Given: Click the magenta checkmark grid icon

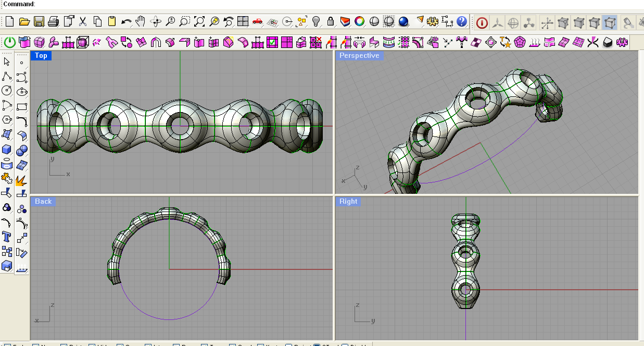Looking at the screenshot, I should pyautogui.click(x=272, y=42).
